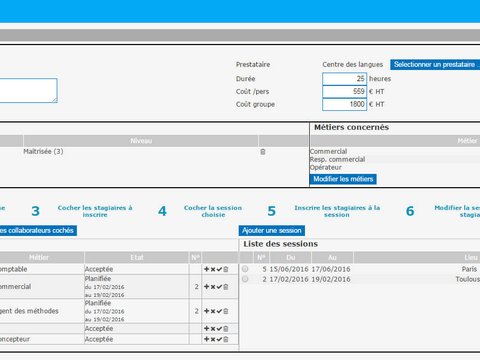Click the 19/02/2016 date in sessions list
Image resolution: width=480 pixels, height=360 pixels.
click(331, 279)
